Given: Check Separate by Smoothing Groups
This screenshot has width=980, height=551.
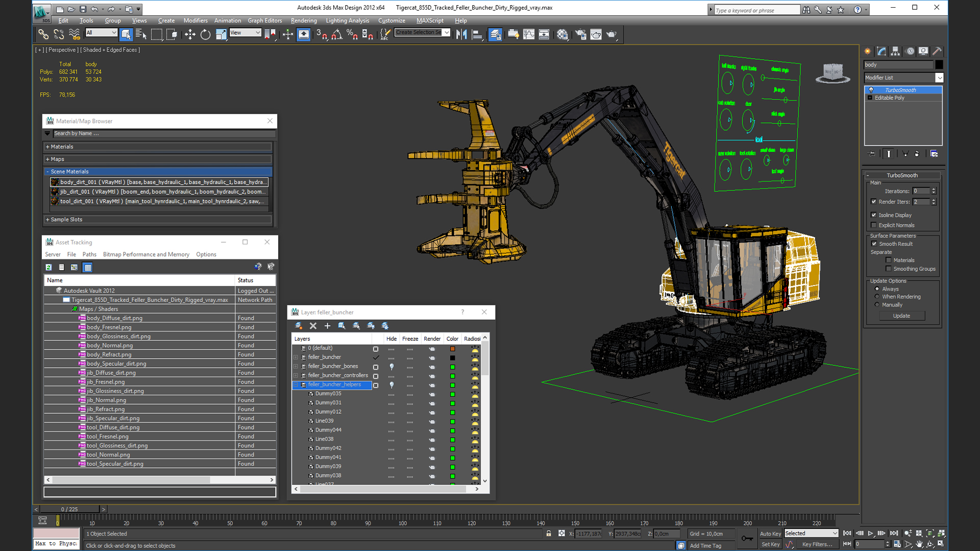Looking at the screenshot, I should [x=889, y=269].
